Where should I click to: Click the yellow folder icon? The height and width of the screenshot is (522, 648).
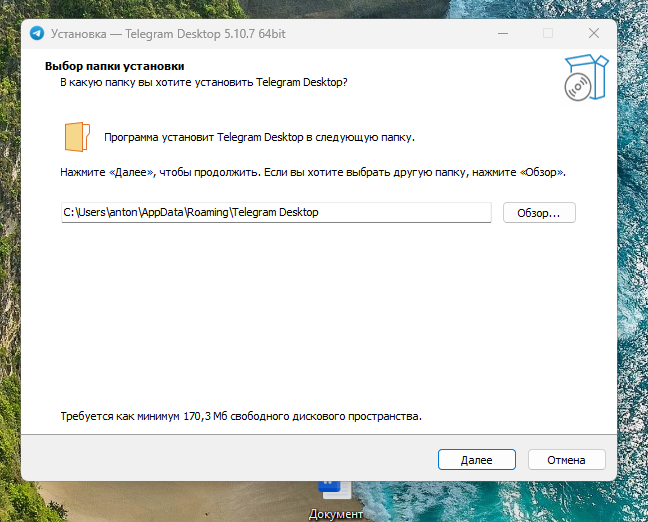click(x=77, y=137)
